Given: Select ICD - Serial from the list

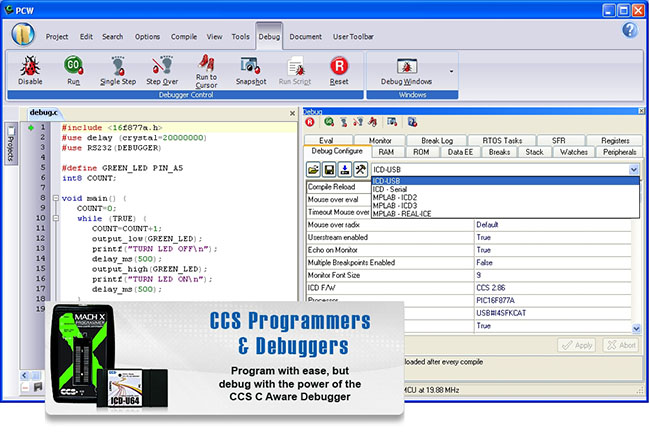Looking at the screenshot, I should tap(505, 189).
